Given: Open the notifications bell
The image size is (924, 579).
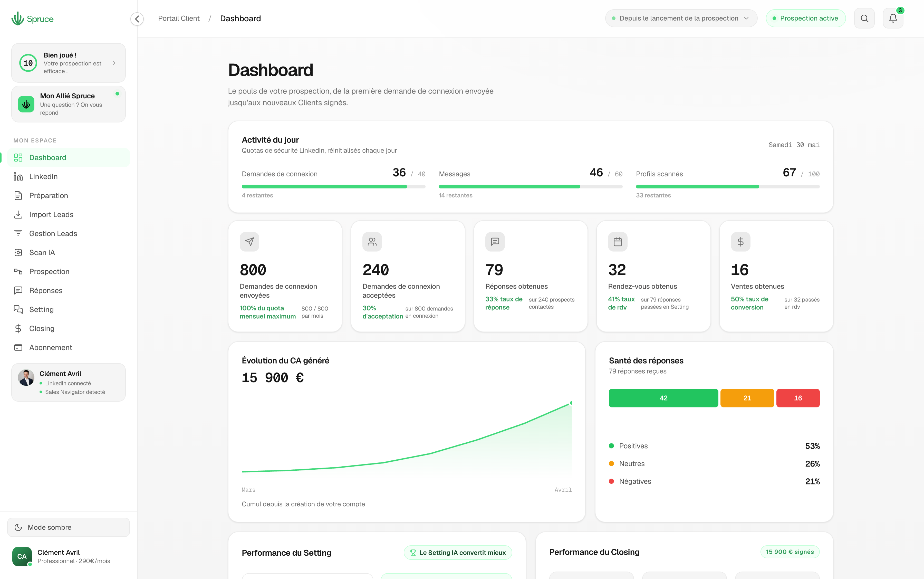Looking at the screenshot, I should pos(893,18).
